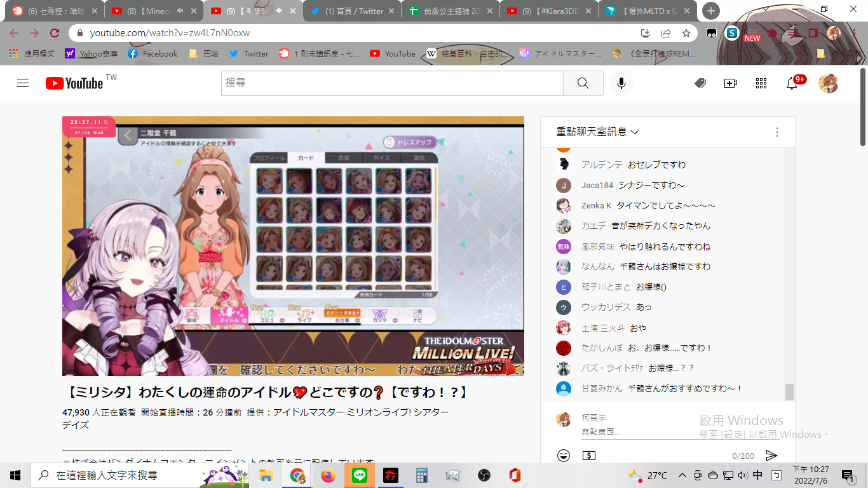Click the Chrome address bar URL
Screen dimensions: 868x488
pos(170,33)
